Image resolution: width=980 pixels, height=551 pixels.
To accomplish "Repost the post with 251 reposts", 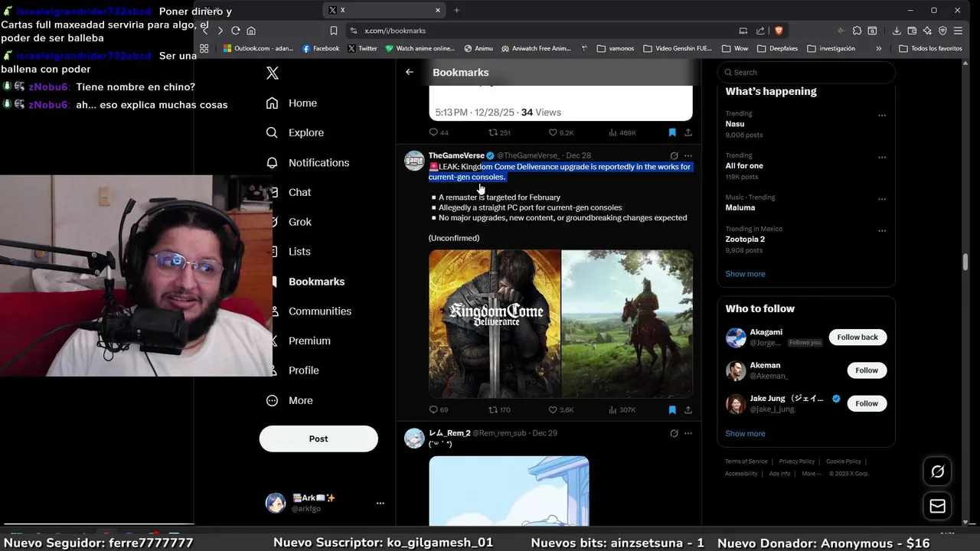I will coord(499,132).
